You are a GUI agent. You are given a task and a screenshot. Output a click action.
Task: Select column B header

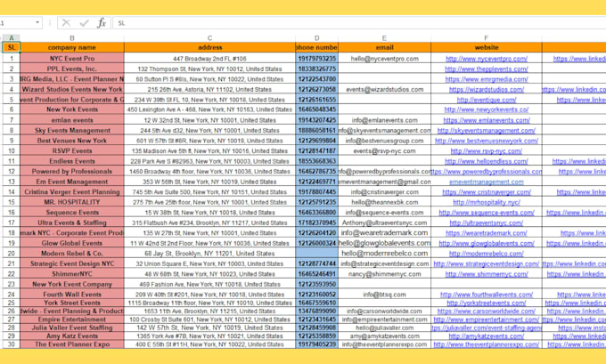pyautogui.click(x=72, y=38)
